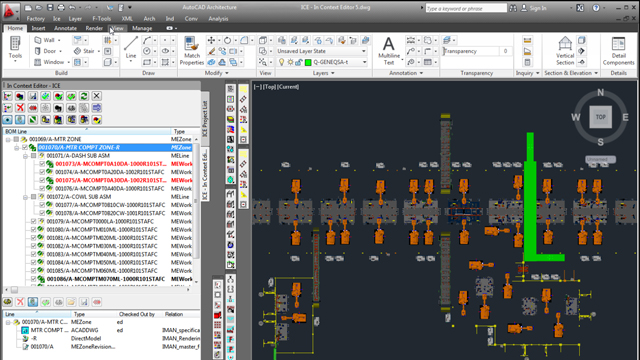Screen dimensions: 640x360
Task: Switch to the Manage ribbon tab
Action: [142, 28]
